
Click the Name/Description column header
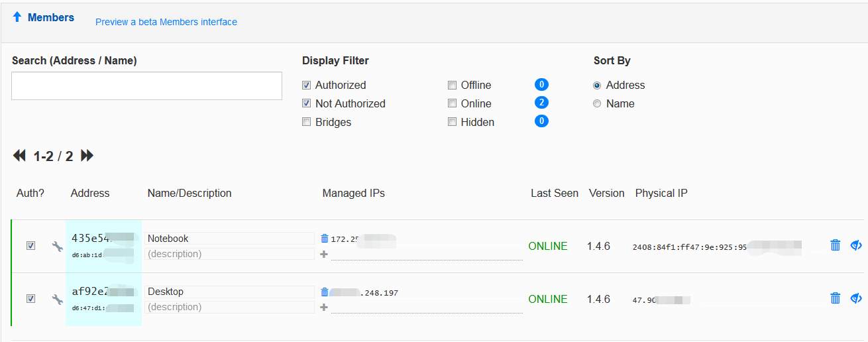tap(190, 194)
